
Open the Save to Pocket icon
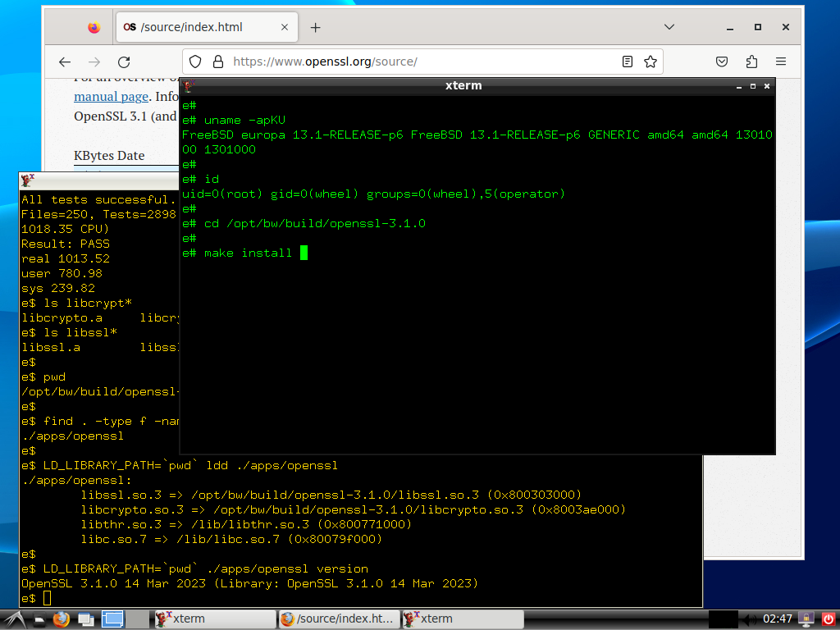[x=722, y=62]
